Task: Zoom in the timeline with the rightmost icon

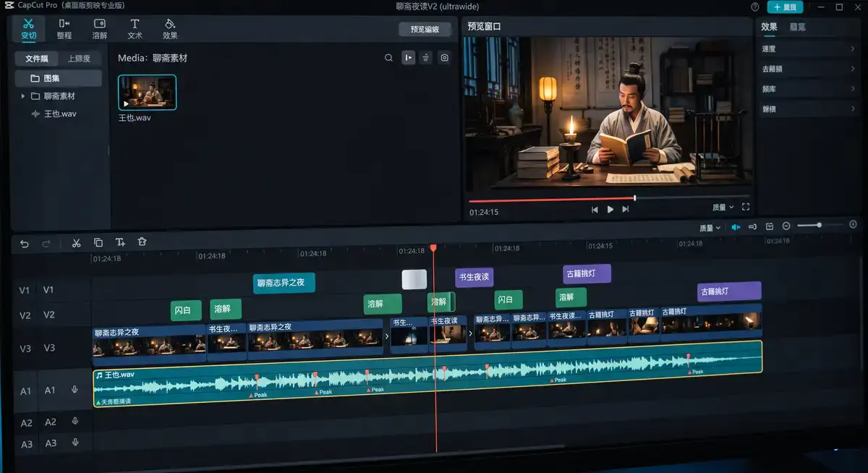Action: coord(853,225)
